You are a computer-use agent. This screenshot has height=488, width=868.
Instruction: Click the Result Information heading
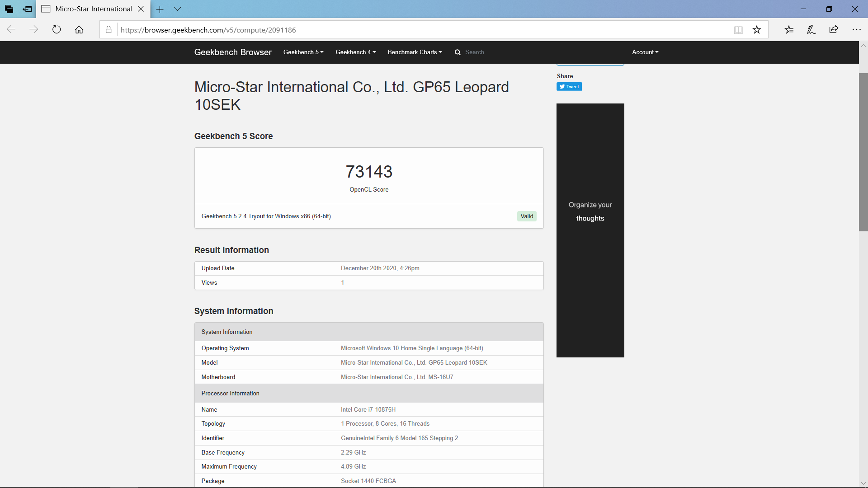(231, 250)
